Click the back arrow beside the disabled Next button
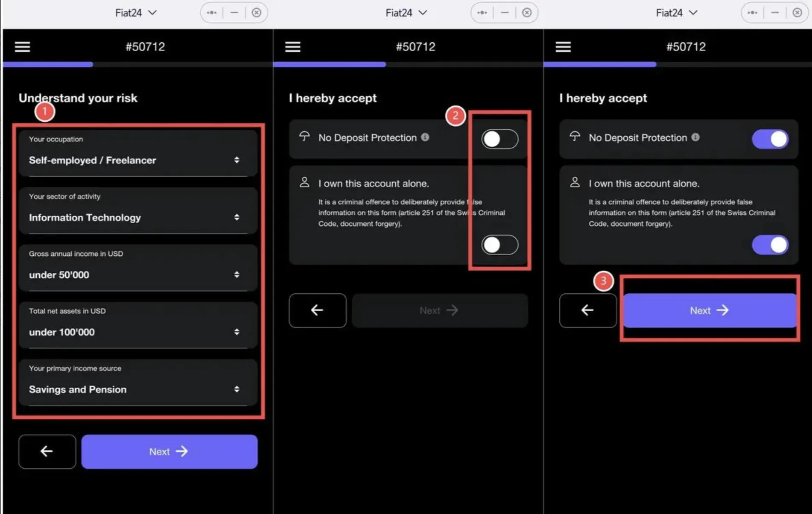 pos(317,310)
